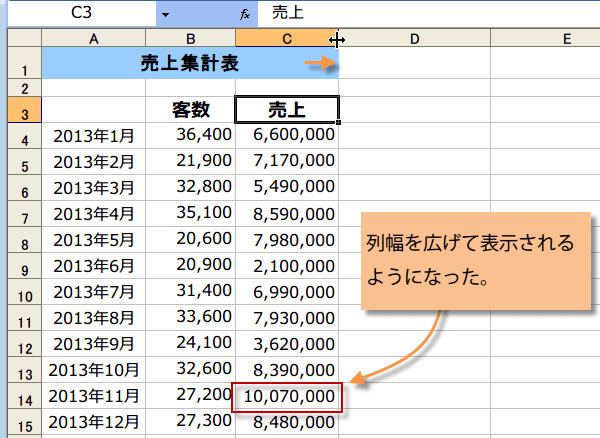Screen dimensions: 600x438
Task: Click sales cell 6,600,000
Action: [x=287, y=136]
